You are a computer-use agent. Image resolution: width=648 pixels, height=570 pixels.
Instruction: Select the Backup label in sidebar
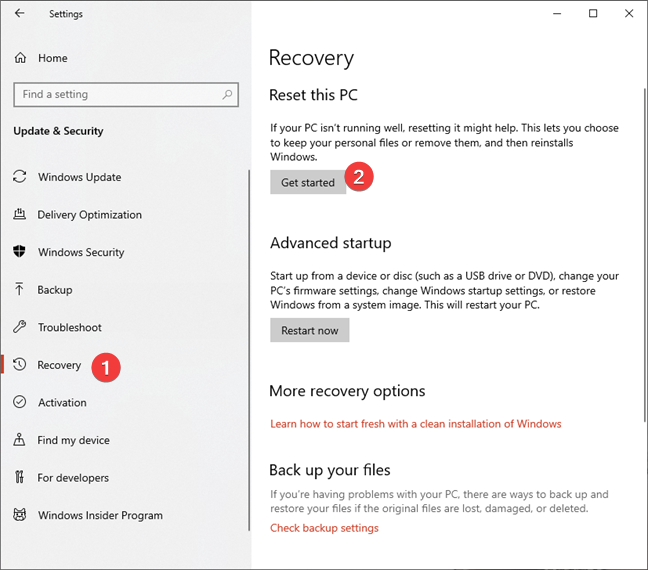coord(55,290)
